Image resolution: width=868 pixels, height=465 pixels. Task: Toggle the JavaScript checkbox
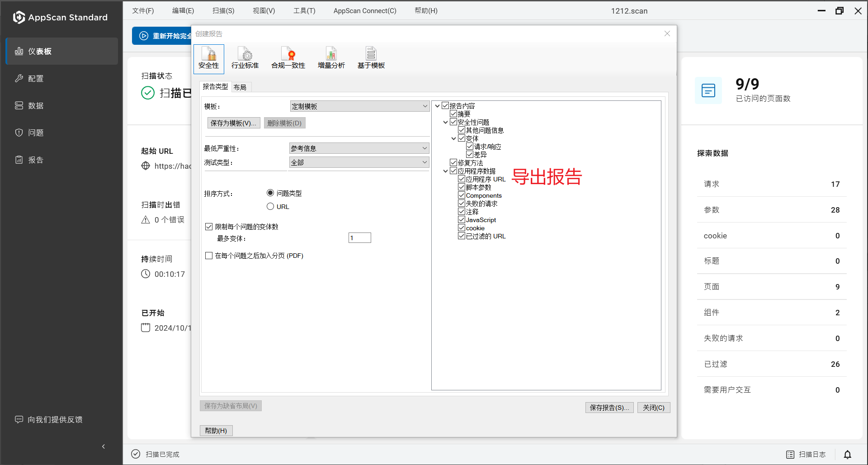[x=462, y=219]
